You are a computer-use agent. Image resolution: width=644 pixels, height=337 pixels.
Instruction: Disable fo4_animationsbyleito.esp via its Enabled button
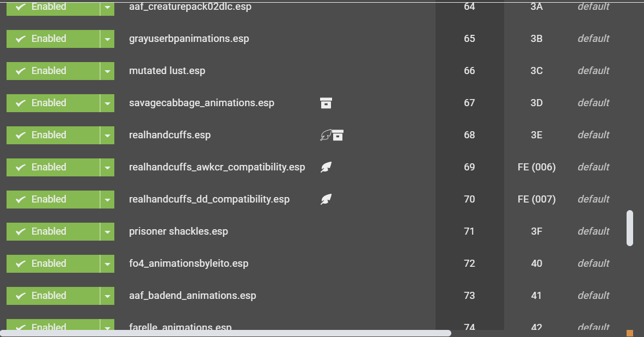click(53, 264)
